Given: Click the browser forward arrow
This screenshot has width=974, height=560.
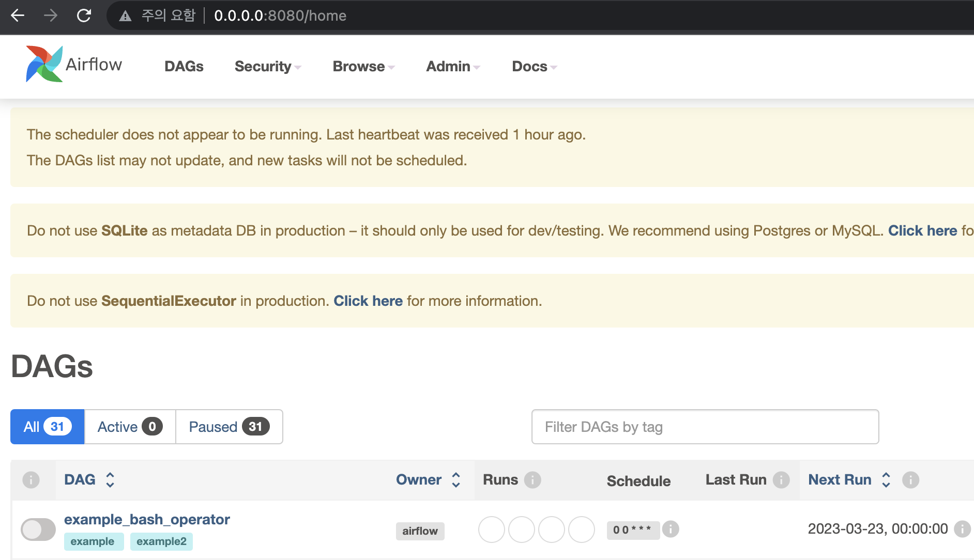Looking at the screenshot, I should [x=51, y=15].
